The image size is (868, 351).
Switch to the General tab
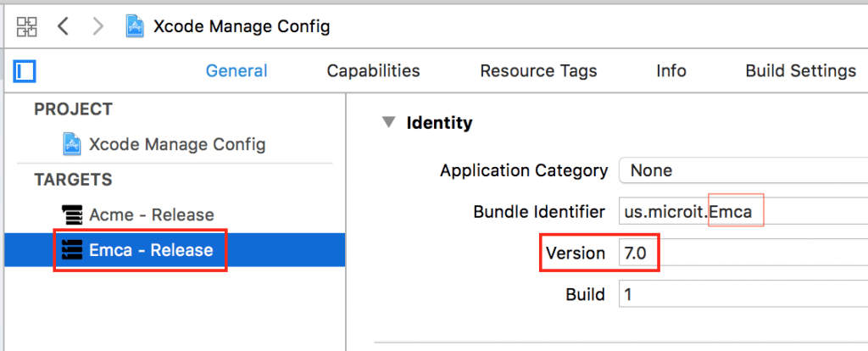(x=236, y=71)
